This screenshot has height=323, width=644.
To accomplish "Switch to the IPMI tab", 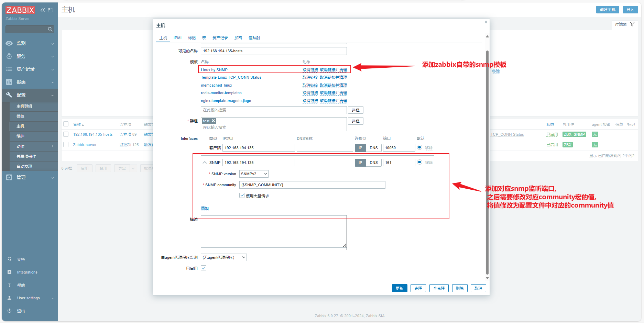I will pyautogui.click(x=177, y=38).
